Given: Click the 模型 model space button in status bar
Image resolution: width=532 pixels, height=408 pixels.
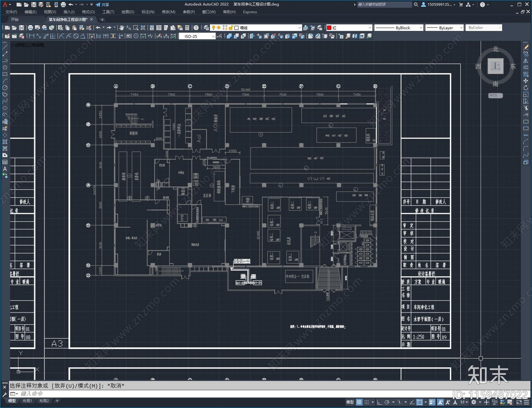Looking at the screenshot, I should point(350,402).
